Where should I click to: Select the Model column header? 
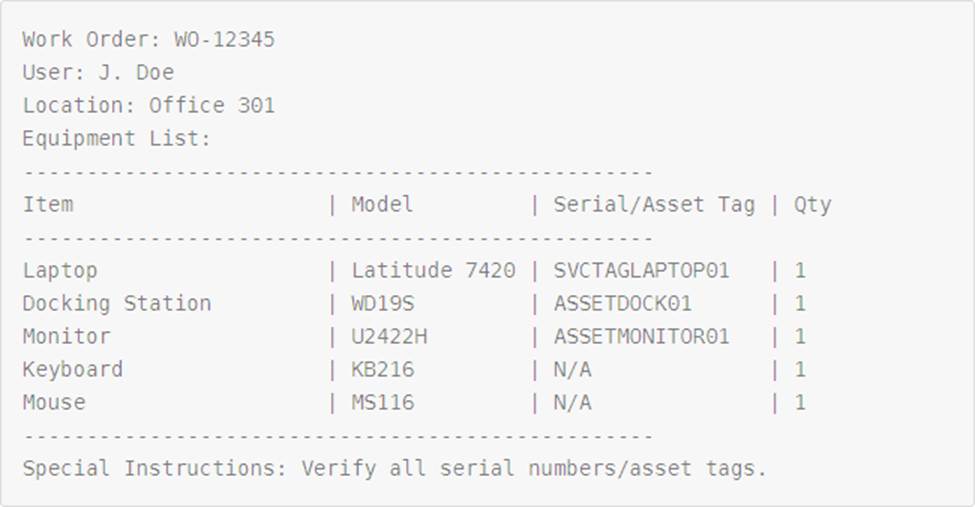[x=382, y=205]
